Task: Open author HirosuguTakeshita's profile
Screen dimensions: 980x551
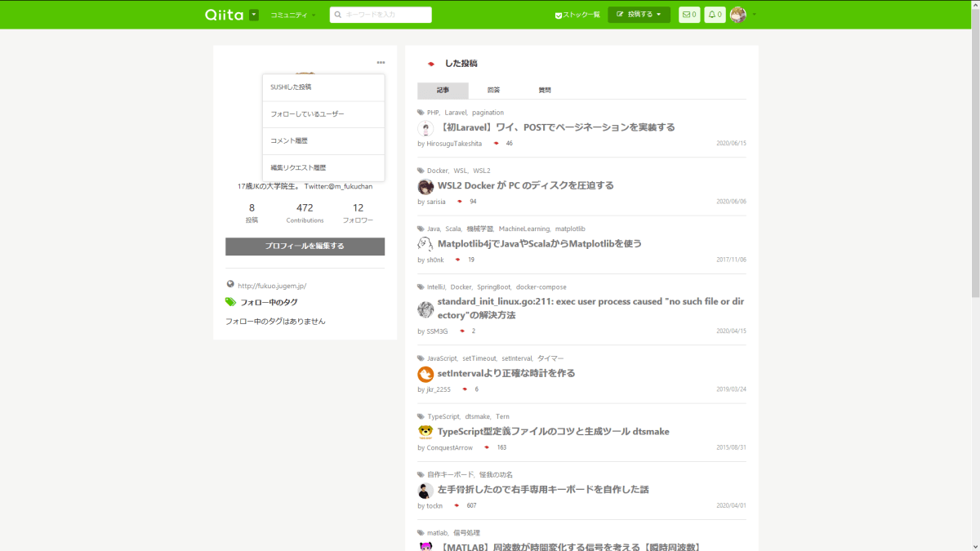Action: coord(454,144)
